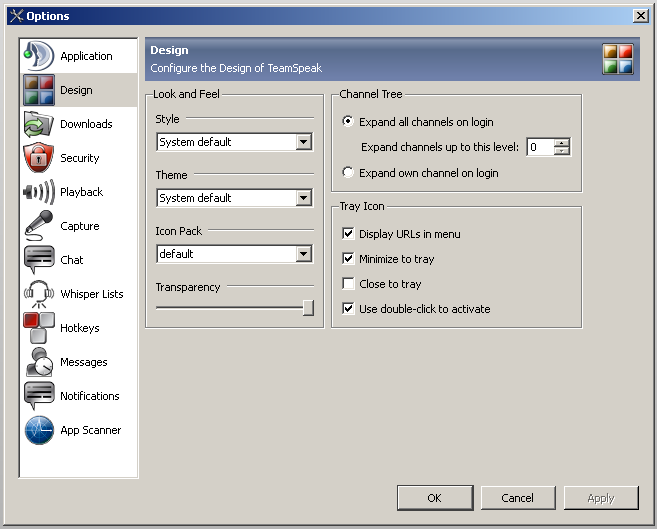Click the Transparency slider handle

308,308
